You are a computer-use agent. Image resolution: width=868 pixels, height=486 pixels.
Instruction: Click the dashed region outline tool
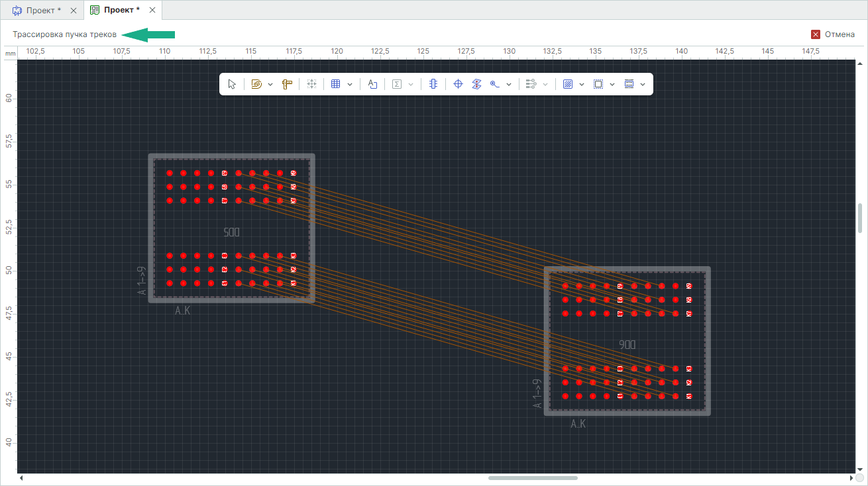(598, 84)
